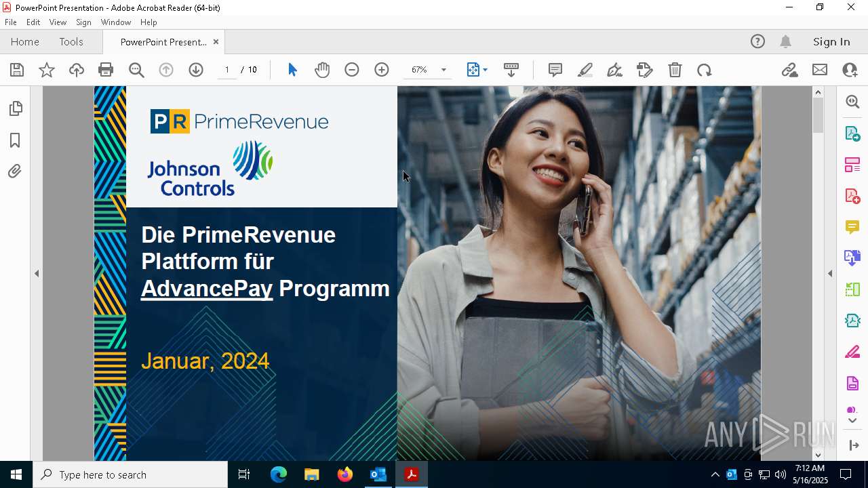Click the expand tools pane arrow icon
Screen dimensions: 868x488
point(854,445)
